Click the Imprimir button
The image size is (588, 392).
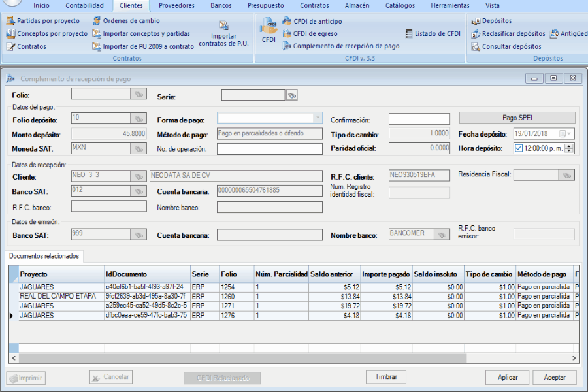pyautogui.click(x=26, y=378)
